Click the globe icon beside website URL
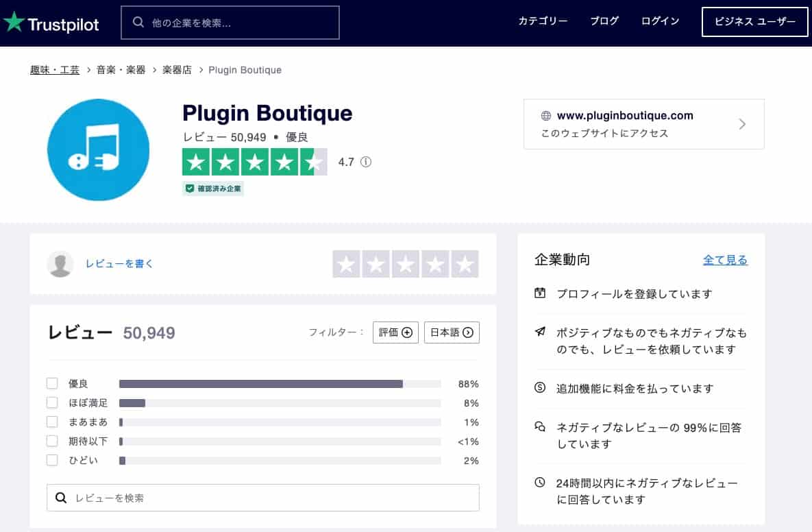The width and height of the screenshot is (812, 532). coord(546,115)
